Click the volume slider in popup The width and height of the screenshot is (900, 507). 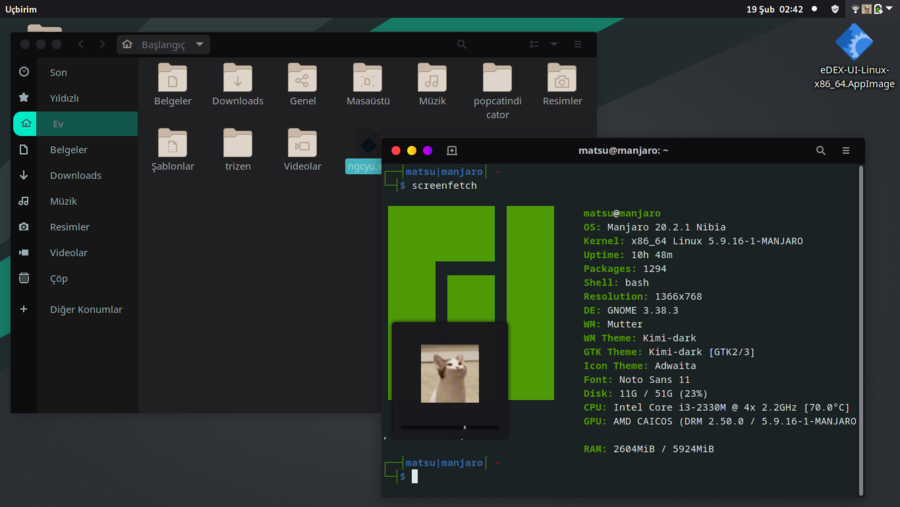pos(450,427)
